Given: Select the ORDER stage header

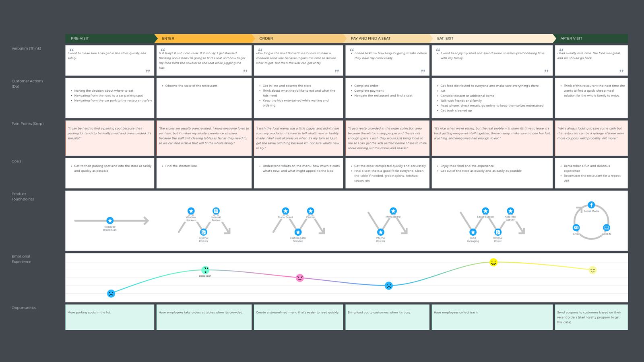Looking at the screenshot, I should (x=299, y=39).
